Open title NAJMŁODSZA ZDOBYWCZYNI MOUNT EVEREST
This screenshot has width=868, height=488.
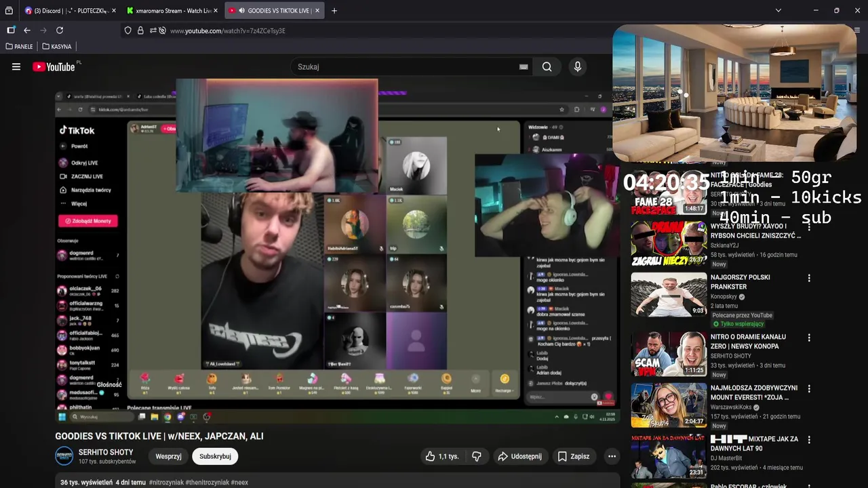click(x=754, y=393)
